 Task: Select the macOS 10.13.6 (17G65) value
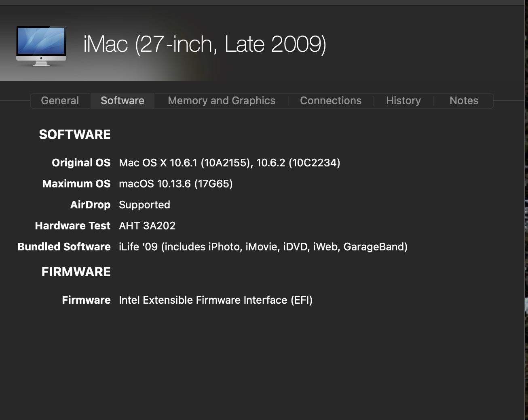175,184
